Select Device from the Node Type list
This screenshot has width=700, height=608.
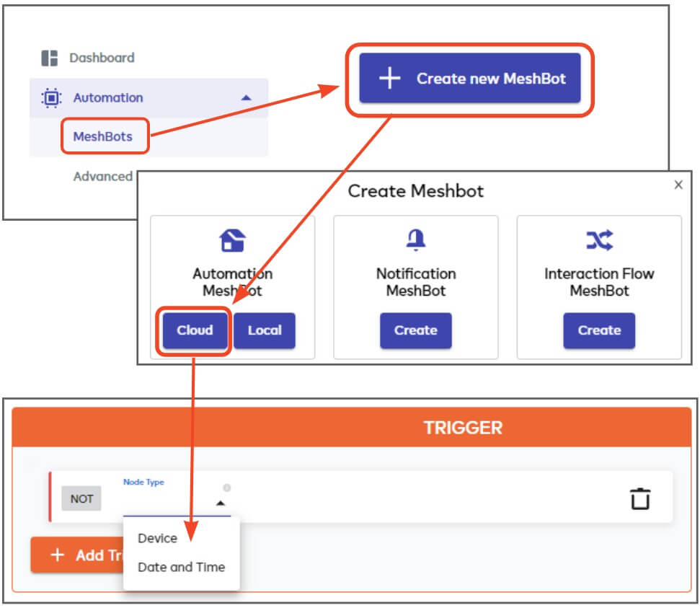pos(158,538)
